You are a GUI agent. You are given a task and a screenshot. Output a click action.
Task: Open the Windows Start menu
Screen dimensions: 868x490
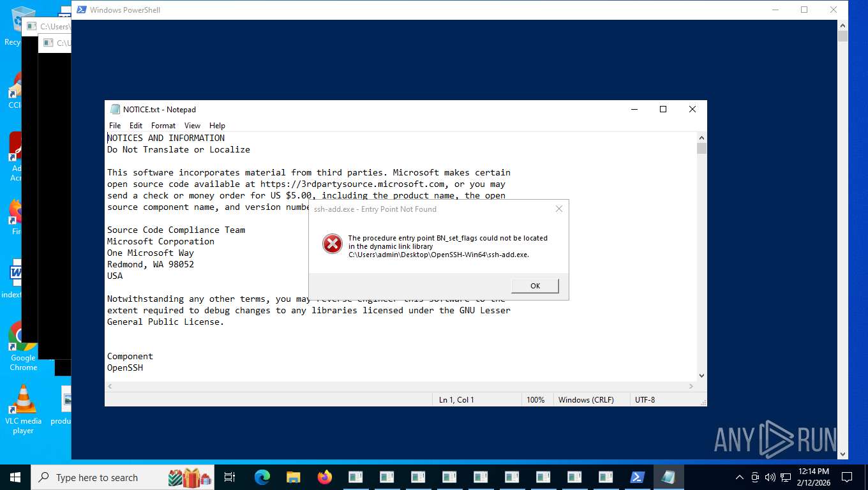15,477
